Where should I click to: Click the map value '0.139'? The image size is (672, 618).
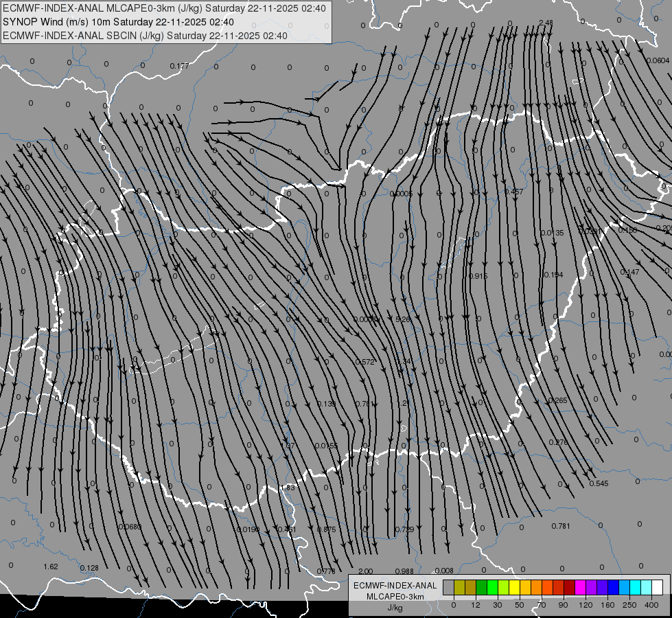click(327, 404)
